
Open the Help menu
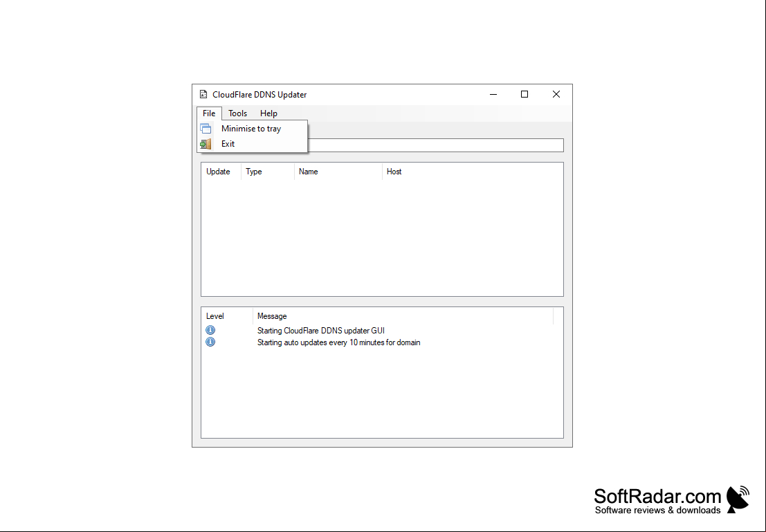point(268,113)
